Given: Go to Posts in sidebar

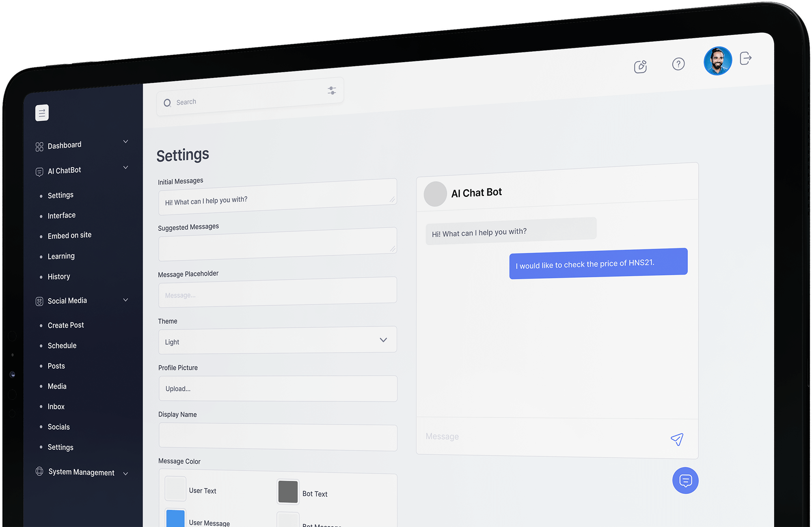Looking at the screenshot, I should (56, 366).
